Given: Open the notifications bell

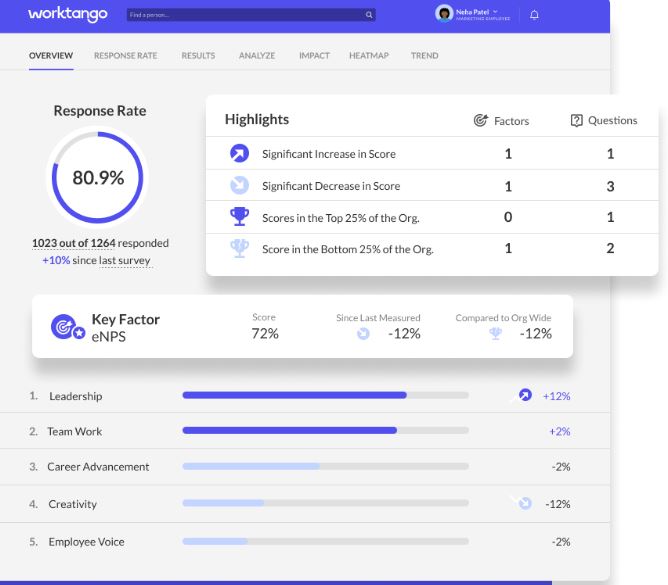Looking at the screenshot, I should 534,15.
